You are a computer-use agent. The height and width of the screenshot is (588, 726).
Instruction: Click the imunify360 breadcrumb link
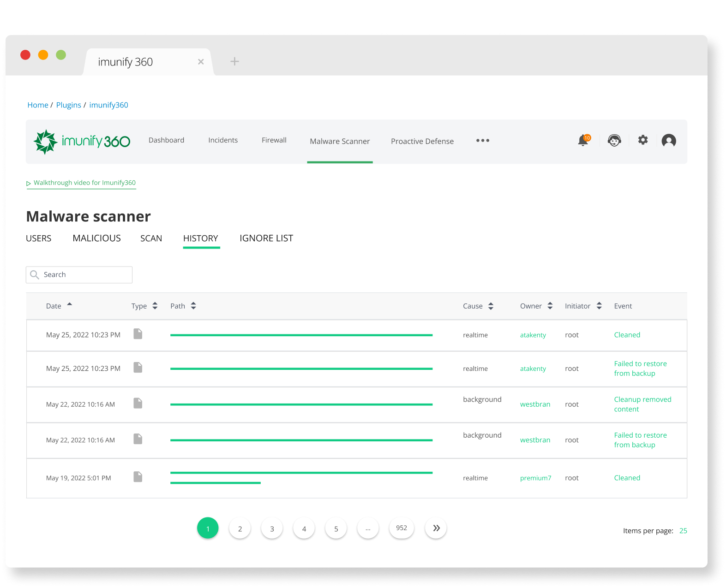point(108,105)
